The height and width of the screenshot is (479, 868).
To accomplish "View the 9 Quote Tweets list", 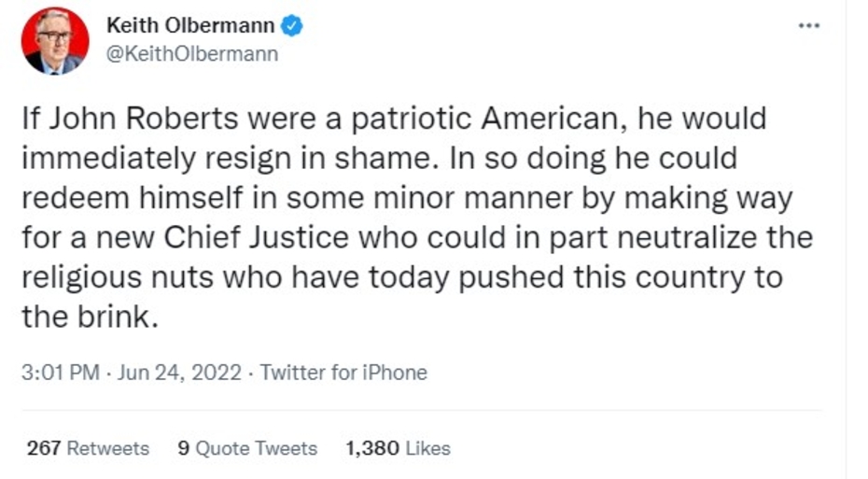I will [x=247, y=448].
